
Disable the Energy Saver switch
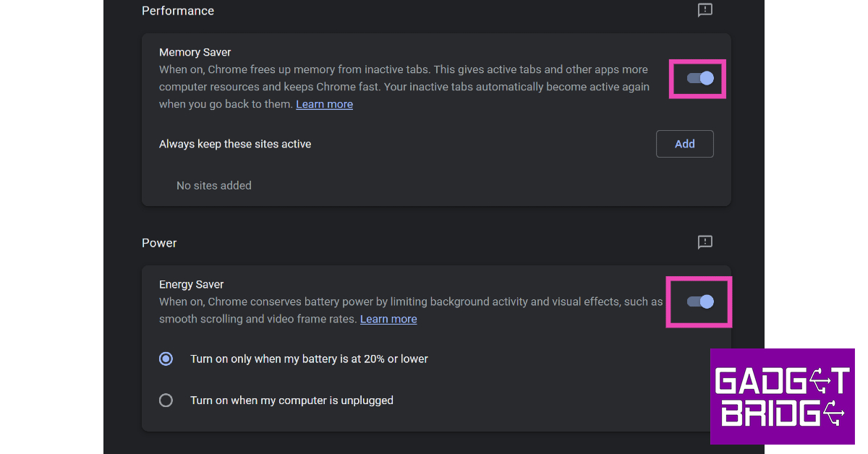pyautogui.click(x=700, y=301)
